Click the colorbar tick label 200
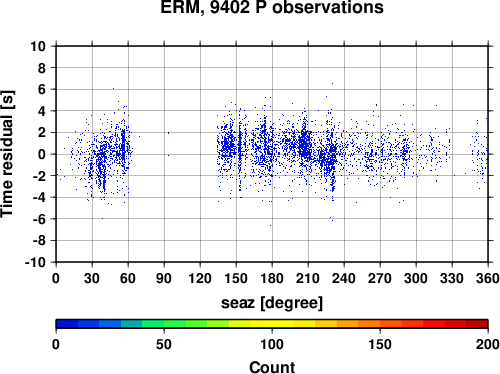 pyautogui.click(x=488, y=344)
